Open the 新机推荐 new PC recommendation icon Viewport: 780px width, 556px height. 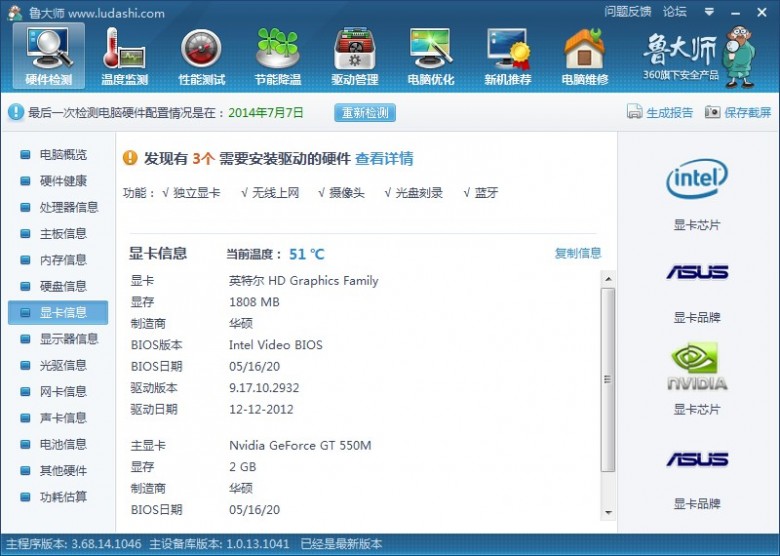508,56
